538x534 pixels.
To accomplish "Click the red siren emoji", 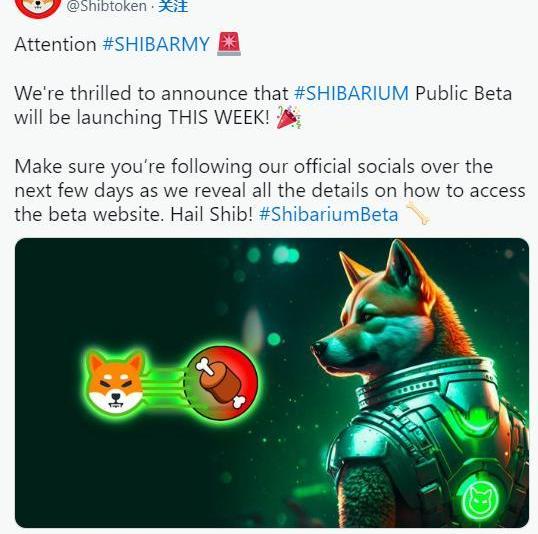I will [229, 44].
